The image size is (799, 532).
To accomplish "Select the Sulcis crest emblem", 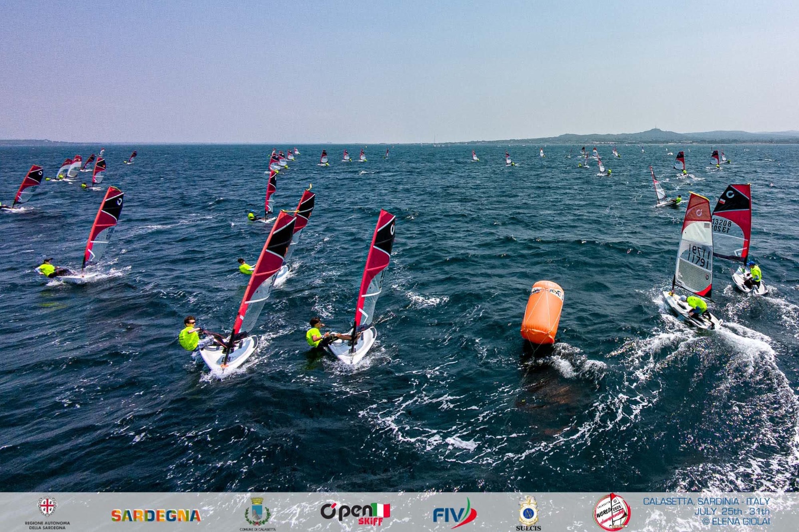I will click(x=528, y=511).
